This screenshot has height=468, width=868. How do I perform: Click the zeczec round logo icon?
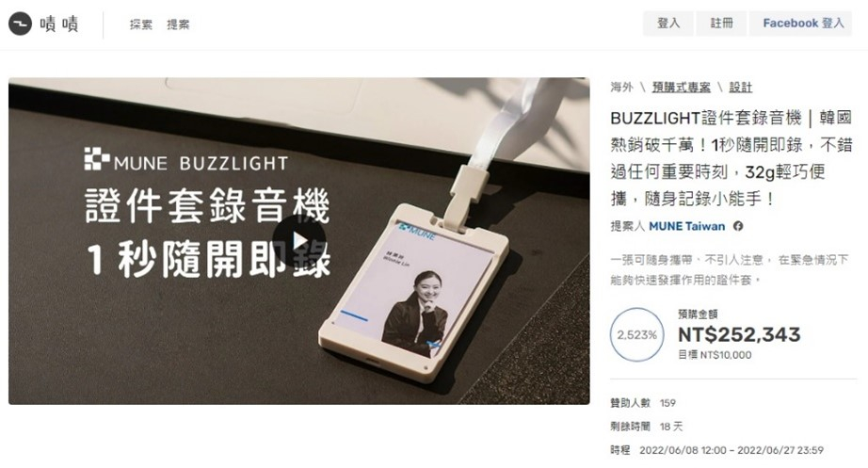pyautogui.click(x=20, y=24)
